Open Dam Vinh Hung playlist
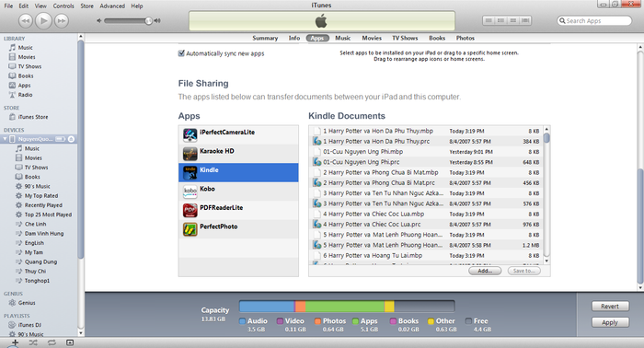 pos(40,234)
